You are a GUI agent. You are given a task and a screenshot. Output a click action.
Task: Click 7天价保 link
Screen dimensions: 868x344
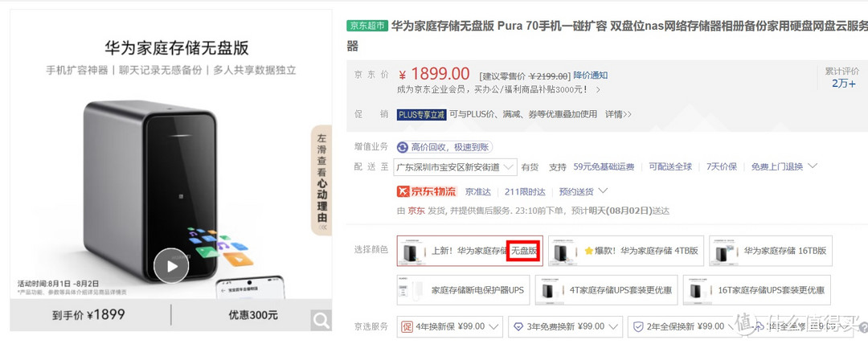722,166
